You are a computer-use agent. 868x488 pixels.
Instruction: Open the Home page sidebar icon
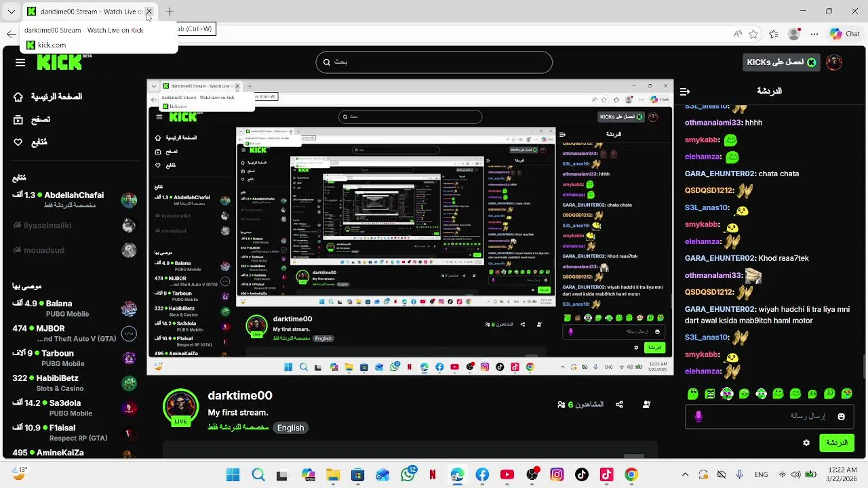tap(18, 97)
